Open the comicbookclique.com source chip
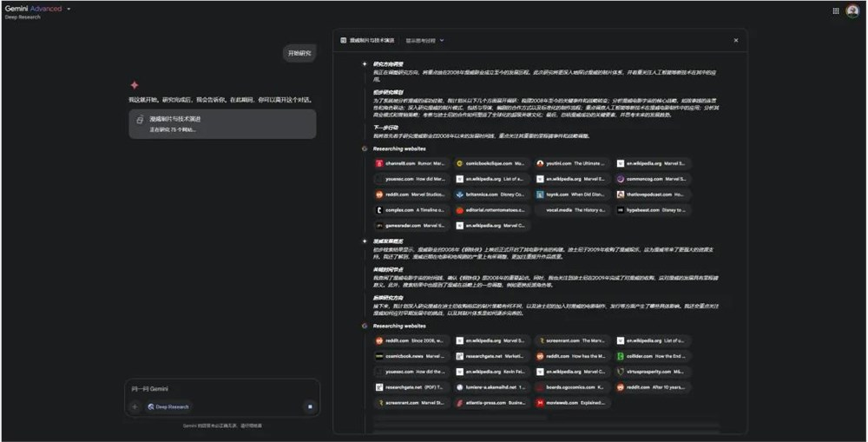Screen dimensions: 868x442 (491, 163)
